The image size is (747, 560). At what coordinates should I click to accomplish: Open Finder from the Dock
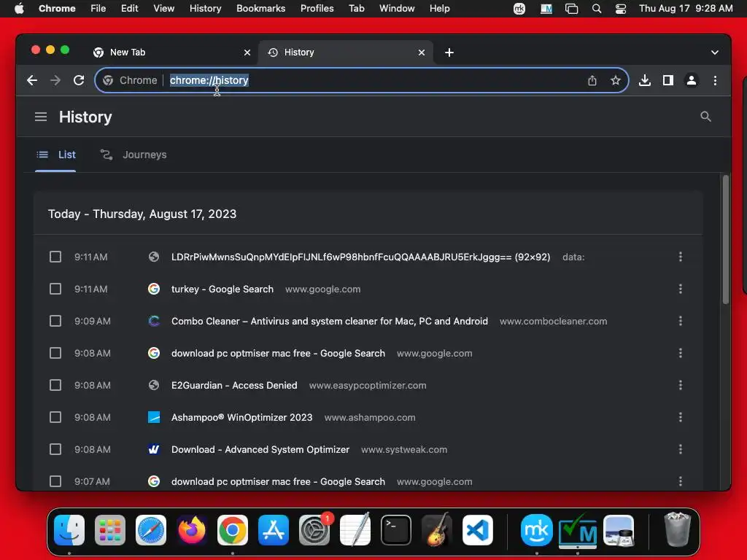69,530
